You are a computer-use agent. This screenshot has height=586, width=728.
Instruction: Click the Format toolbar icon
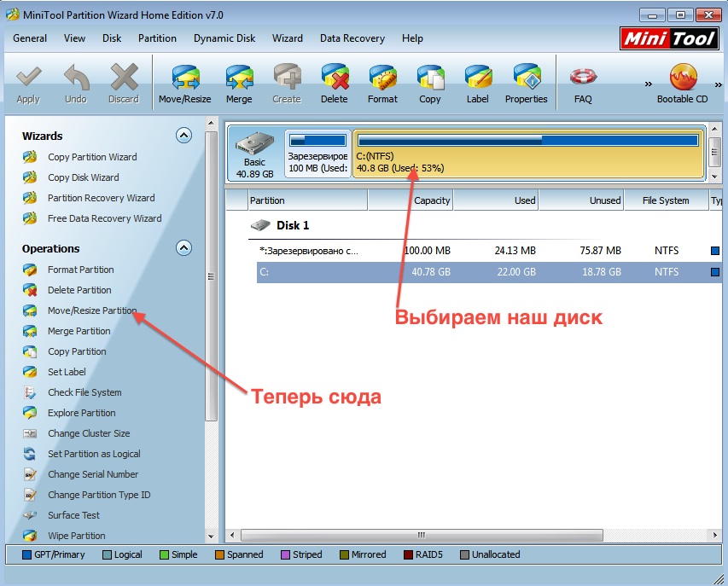click(382, 84)
